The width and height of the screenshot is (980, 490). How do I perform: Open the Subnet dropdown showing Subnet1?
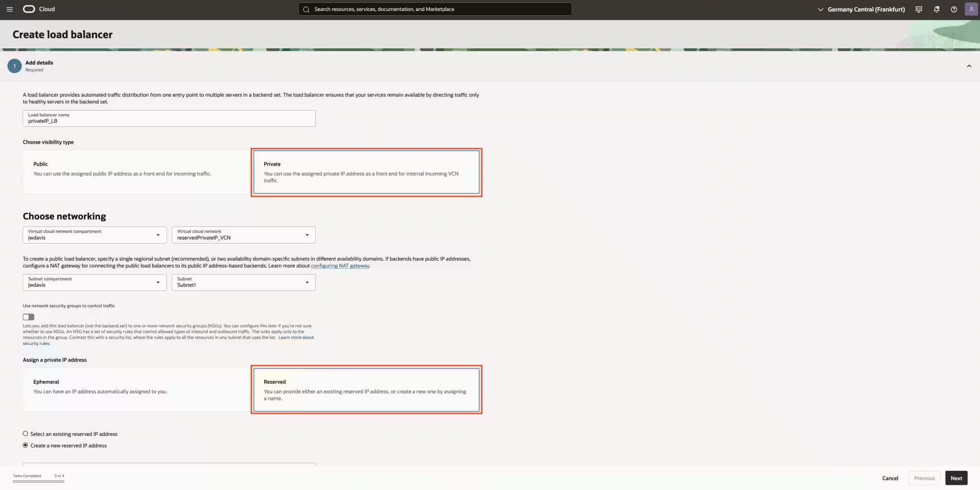point(244,282)
